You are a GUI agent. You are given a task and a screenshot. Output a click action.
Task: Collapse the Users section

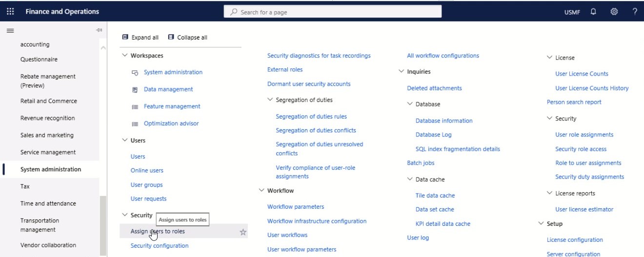pos(125,140)
